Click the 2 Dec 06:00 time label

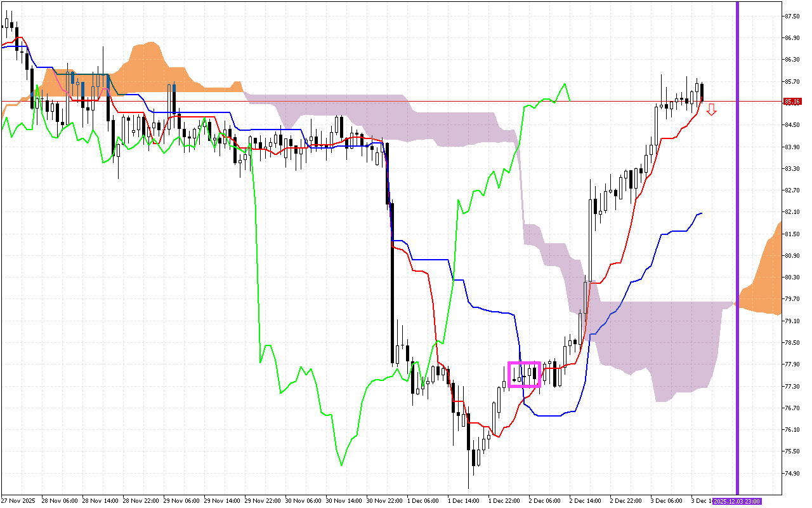tap(544, 501)
